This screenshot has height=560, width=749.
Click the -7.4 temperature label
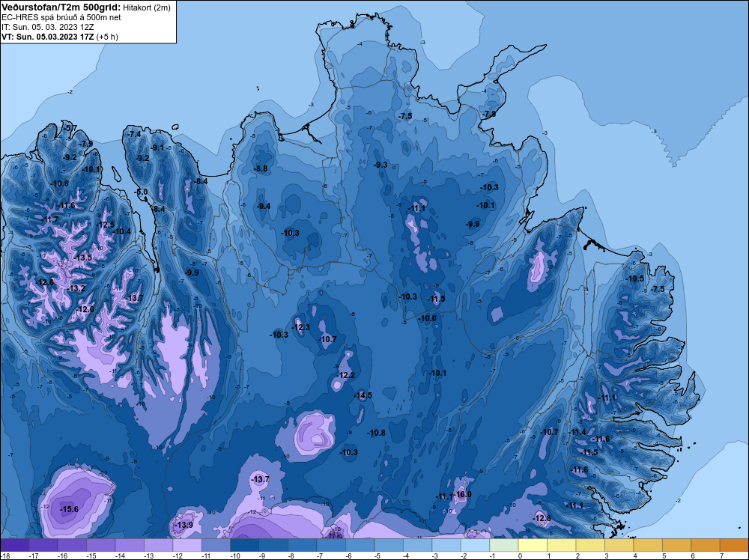[x=134, y=134]
